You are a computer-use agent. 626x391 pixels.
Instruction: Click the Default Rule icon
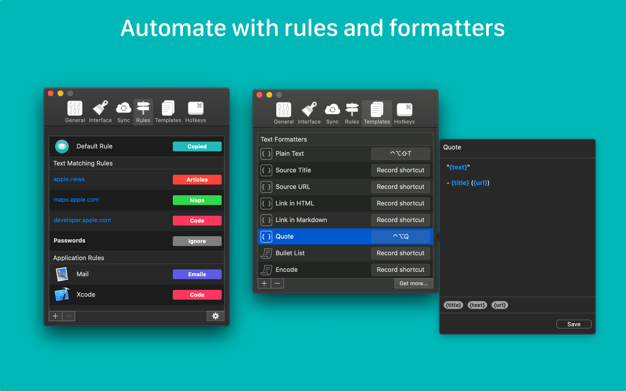[62, 147]
